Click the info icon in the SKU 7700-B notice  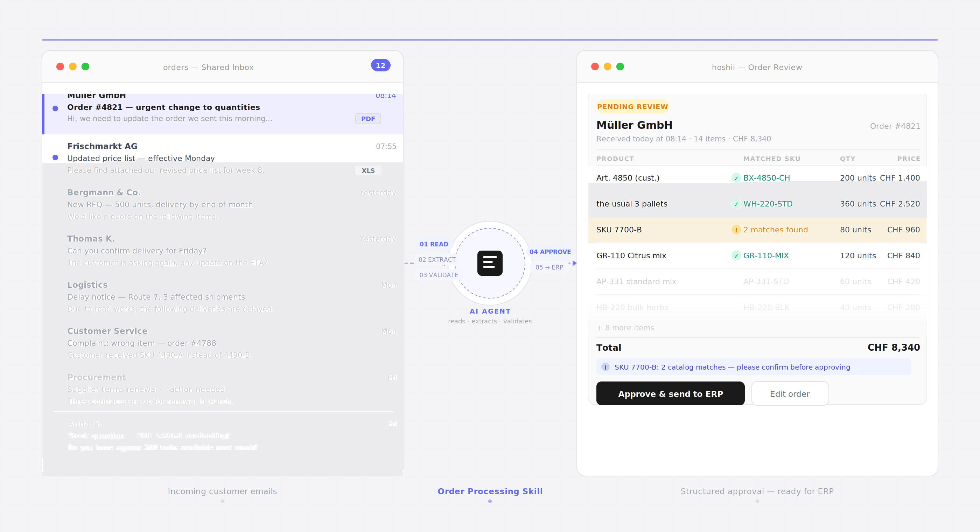[605, 367]
